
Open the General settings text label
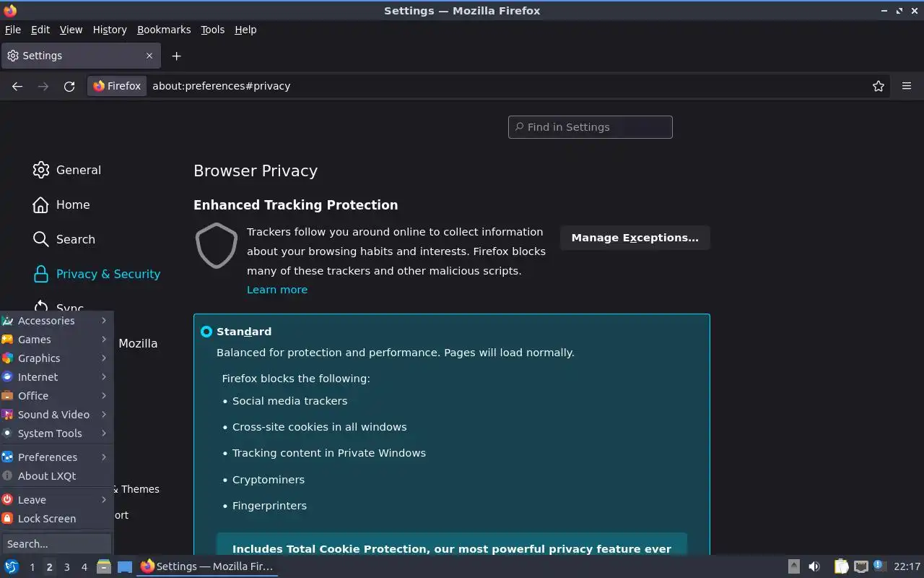tap(79, 170)
